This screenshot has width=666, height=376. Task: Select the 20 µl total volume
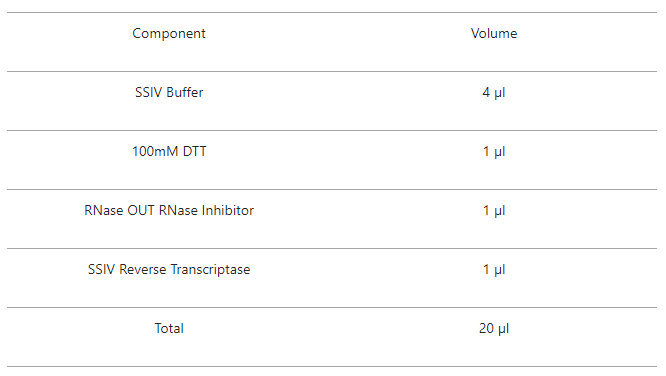494,329
